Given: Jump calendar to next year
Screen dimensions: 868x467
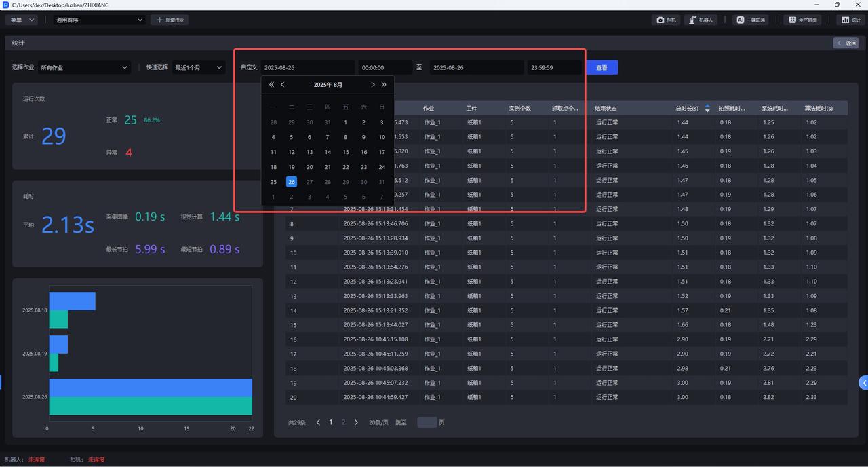Looking at the screenshot, I should point(384,85).
